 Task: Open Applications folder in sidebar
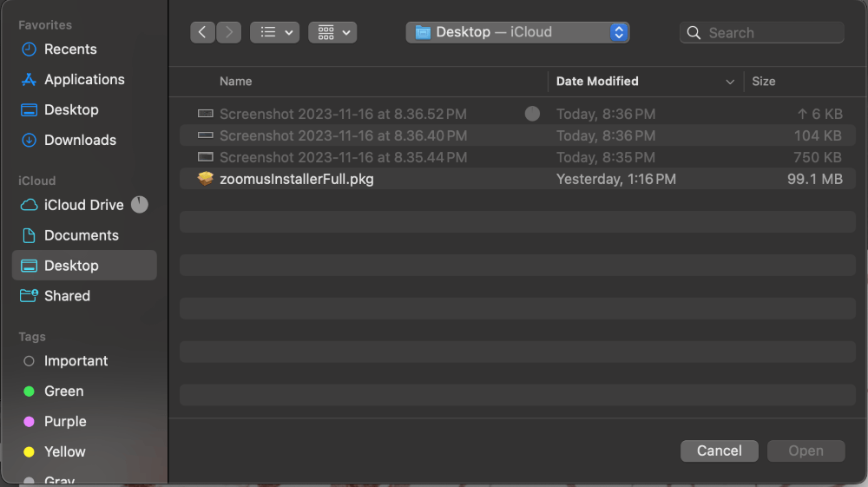click(x=84, y=80)
